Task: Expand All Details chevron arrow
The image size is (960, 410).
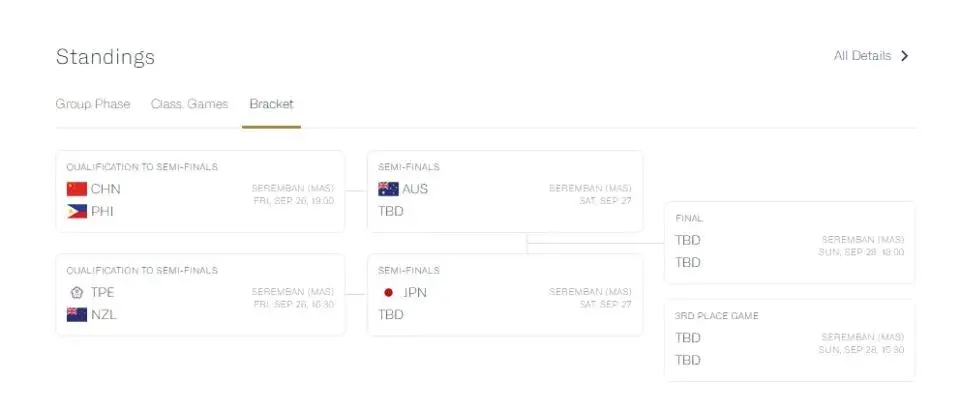Action: click(905, 56)
